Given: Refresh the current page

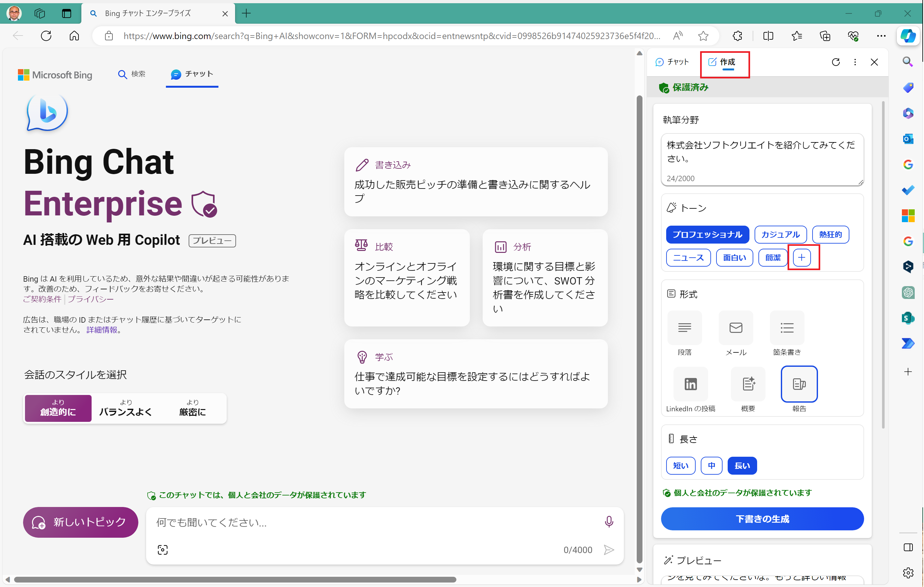Looking at the screenshot, I should pyautogui.click(x=46, y=36).
